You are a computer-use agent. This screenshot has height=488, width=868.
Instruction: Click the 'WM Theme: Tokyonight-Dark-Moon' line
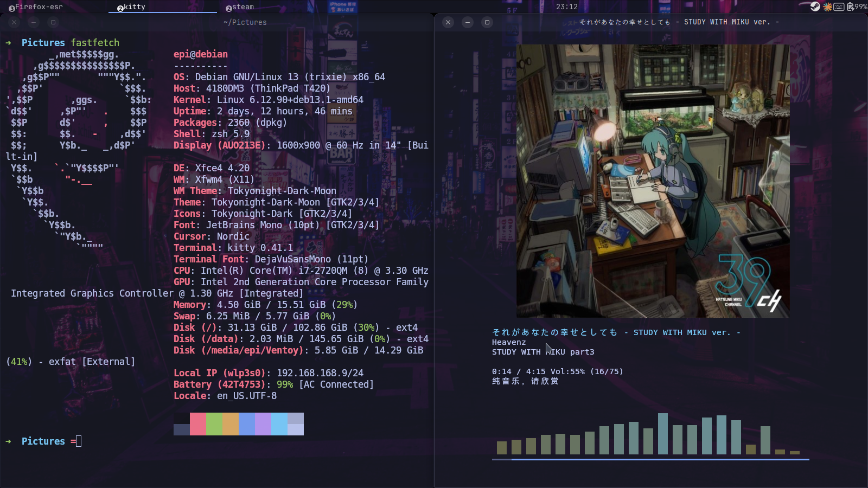[255, 191]
